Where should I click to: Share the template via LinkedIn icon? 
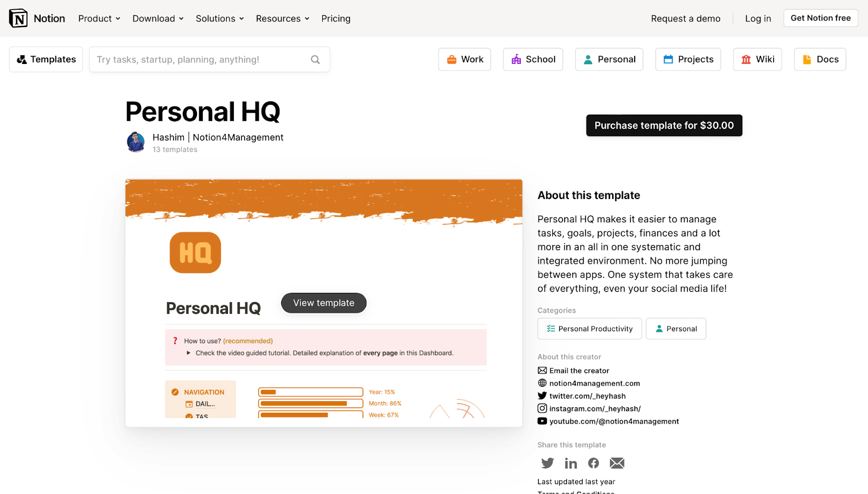[571, 463]
